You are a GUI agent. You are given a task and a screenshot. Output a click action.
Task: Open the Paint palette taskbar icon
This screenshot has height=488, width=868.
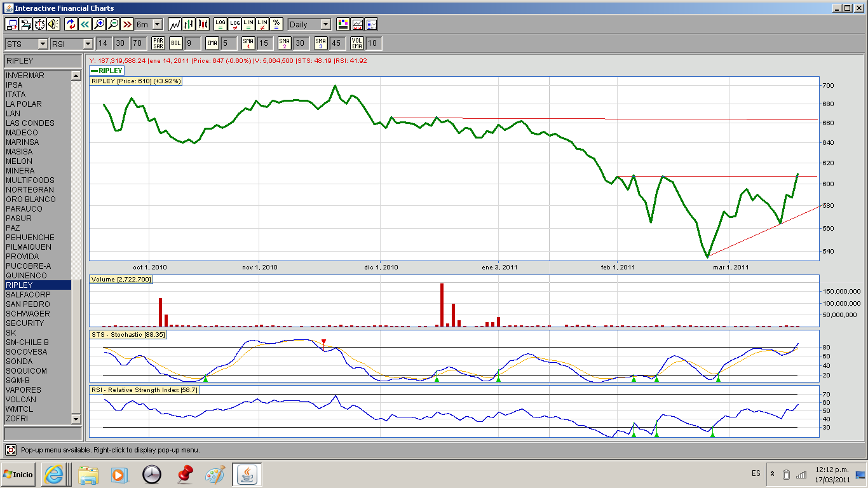point(215,475)
